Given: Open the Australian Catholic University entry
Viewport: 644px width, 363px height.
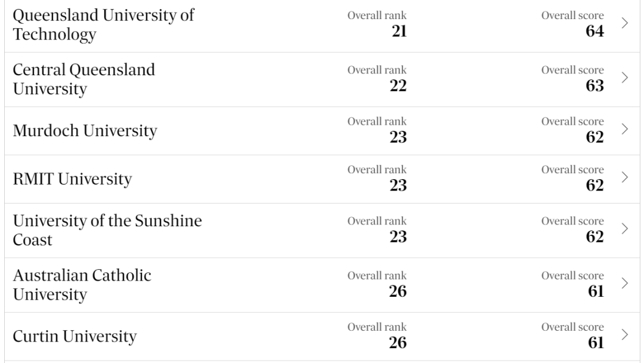Looking at the screenshot, I should (x=82, y=285).
